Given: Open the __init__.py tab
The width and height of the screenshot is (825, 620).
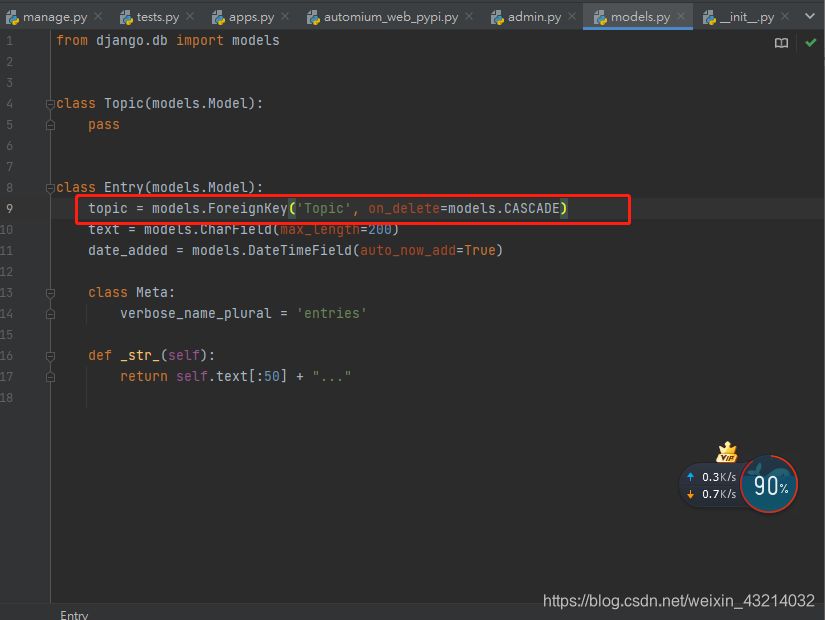Looking at the screenshot, I should [746, 17].
